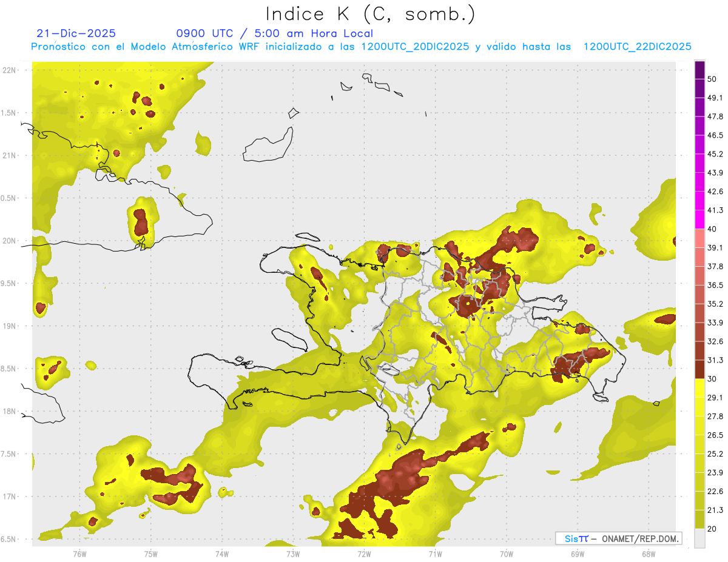
Task: Click the colorbar value 30
Action: tap(712, 379)
